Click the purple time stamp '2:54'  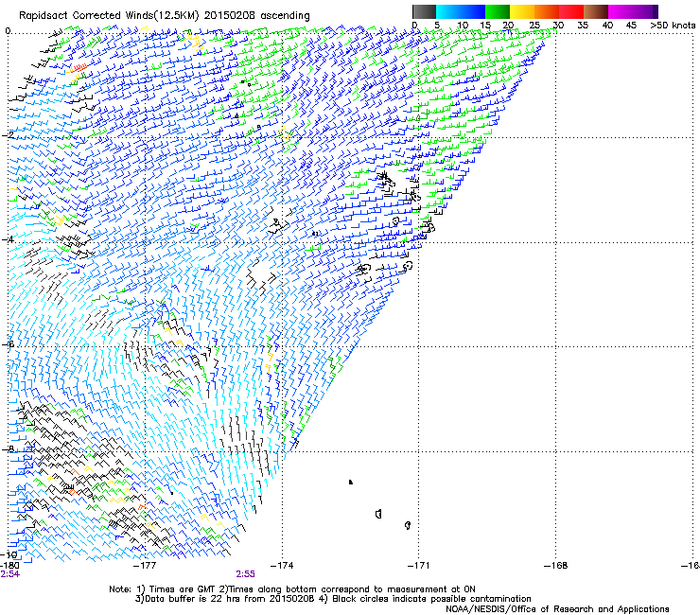9,574
